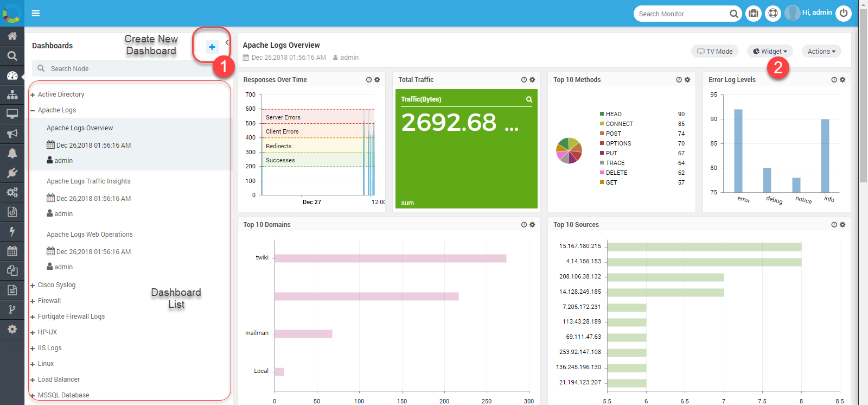Viewport: 868px width, 405px height.
Task: Open the monitor screen sidebar icon
Action: (12, 114)
